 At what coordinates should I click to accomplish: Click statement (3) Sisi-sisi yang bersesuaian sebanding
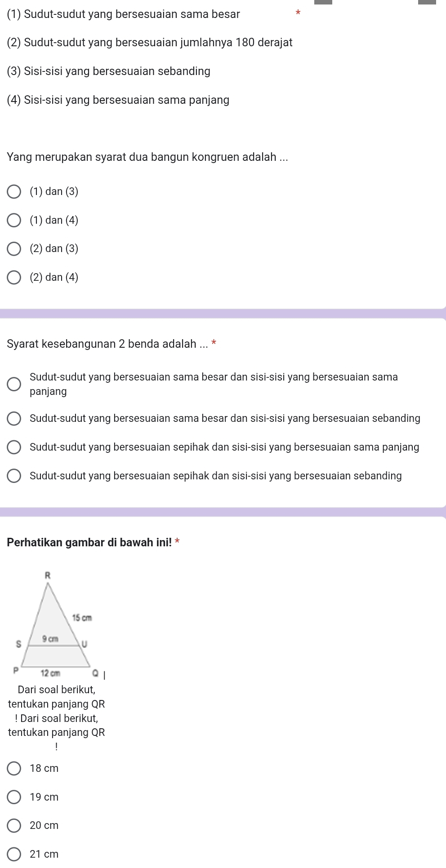(109, 71)
